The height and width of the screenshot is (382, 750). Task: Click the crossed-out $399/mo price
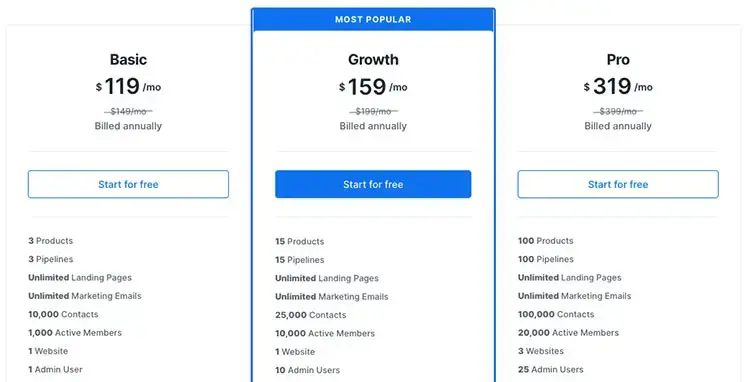pos(618,111)
